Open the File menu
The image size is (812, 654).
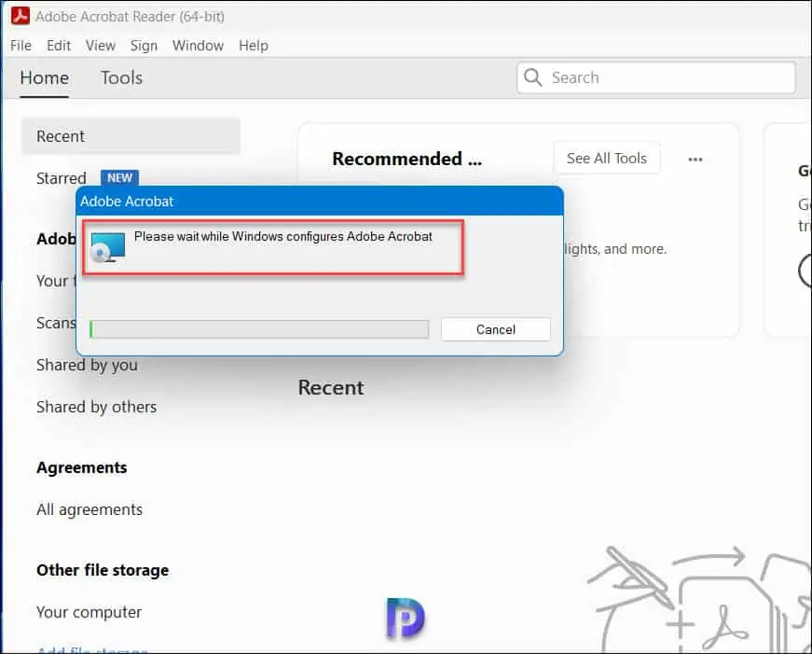click(x=21, y=46)
